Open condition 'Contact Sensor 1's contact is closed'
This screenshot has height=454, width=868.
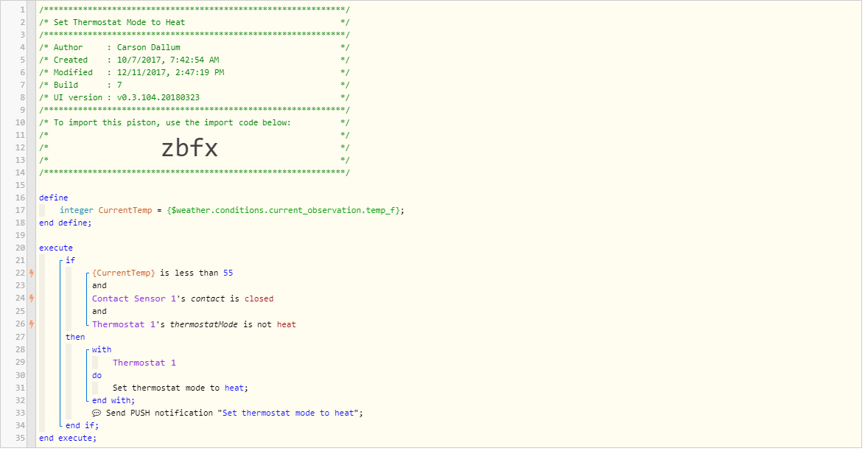(x=183, y=298)
